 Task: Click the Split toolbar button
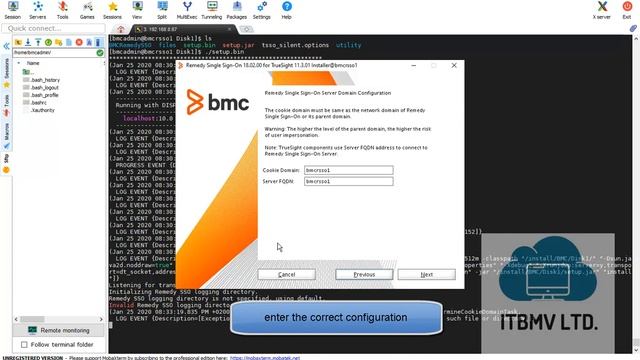tap(162, 10)
